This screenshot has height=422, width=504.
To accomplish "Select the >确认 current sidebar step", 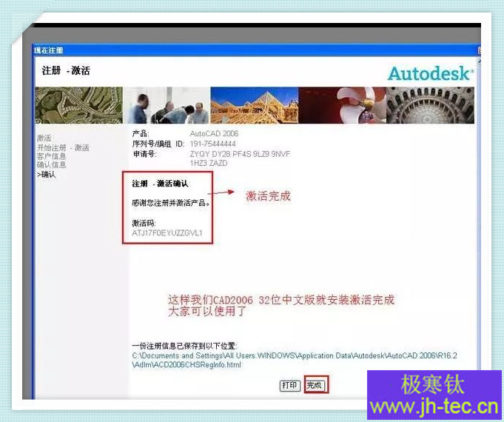I will click(47, 174).
